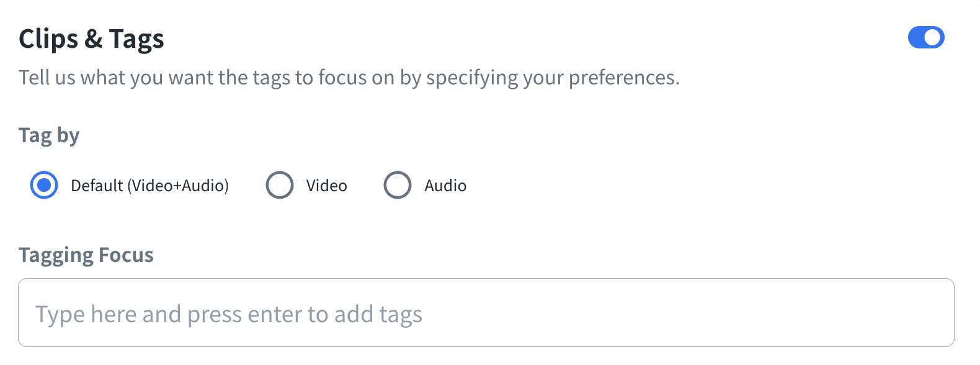This screenshot has height=365, width=980.
Task: Click the blue dot in the selected radio
Action: 44,185
